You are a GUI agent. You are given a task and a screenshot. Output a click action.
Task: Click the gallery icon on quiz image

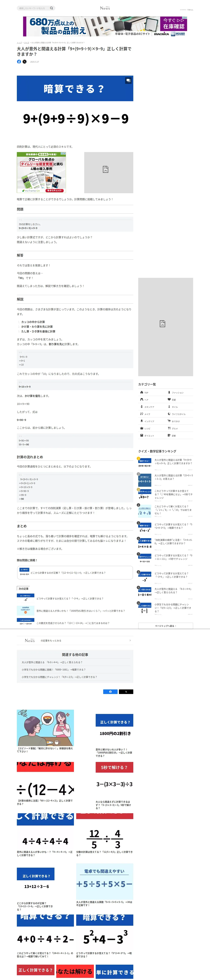click(128, 81)
